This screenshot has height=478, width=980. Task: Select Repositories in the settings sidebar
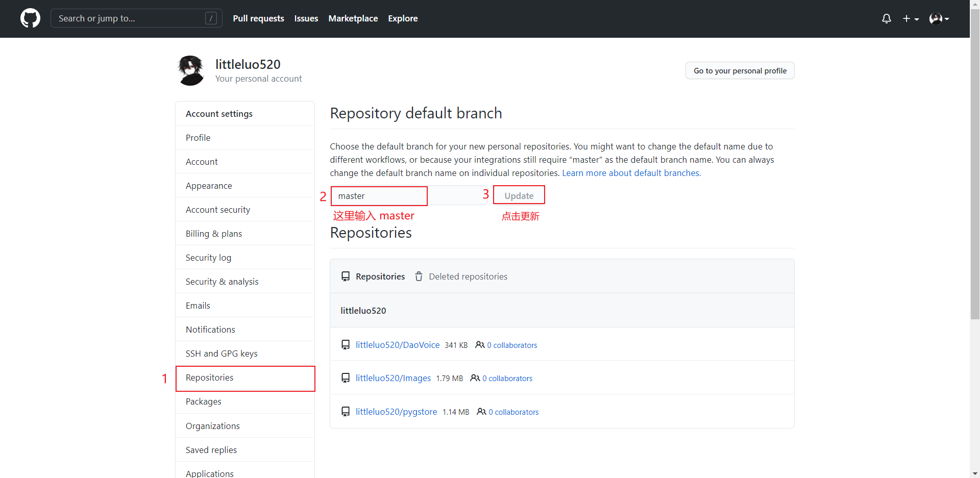click(x=209, y=378)
